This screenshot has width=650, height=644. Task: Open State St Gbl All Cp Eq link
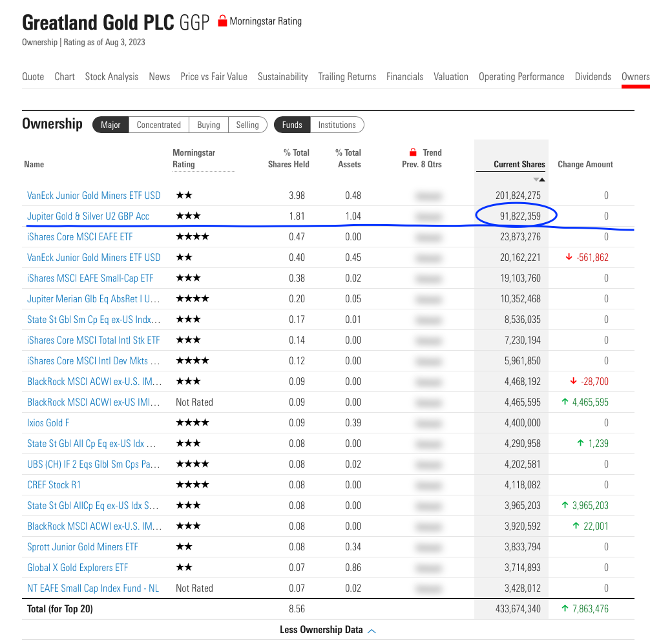tap(92, 443)
